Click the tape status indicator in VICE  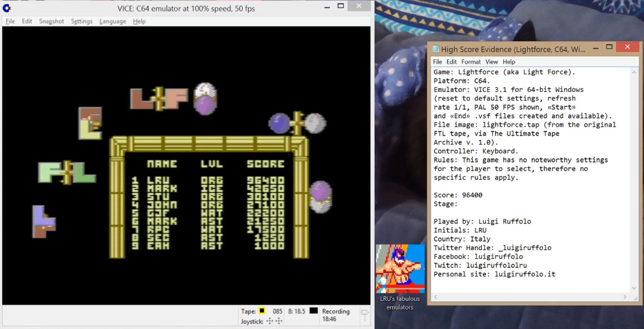(x=262, y=311)
